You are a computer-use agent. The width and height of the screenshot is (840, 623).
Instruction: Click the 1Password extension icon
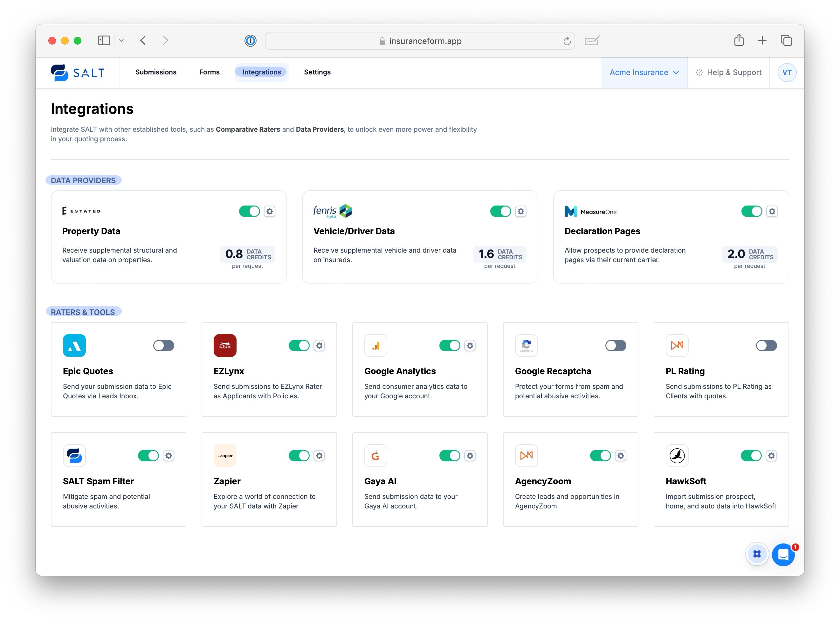pos(250,41)
